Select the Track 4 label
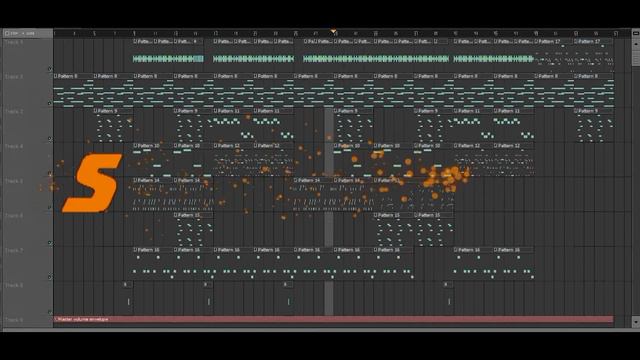Image resolution: width=640 pixels, height=360 pixels. [x=14, y=146]
